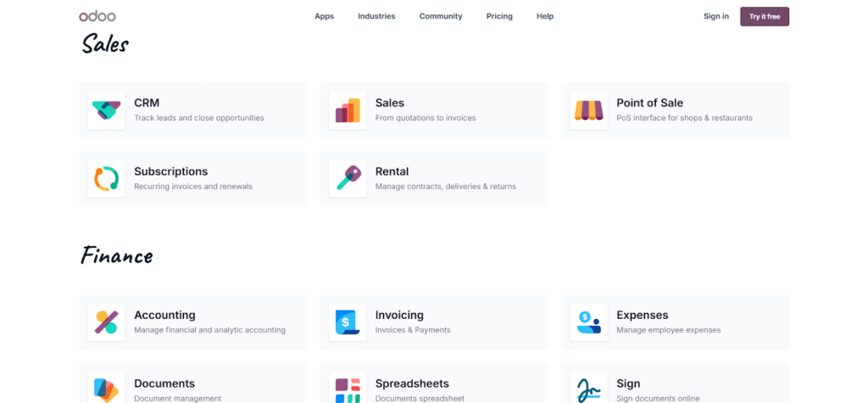The width and height of the screenshot is (868, 403).
Task: Open the Spreadsheets title link
Action: coord(413,383)
